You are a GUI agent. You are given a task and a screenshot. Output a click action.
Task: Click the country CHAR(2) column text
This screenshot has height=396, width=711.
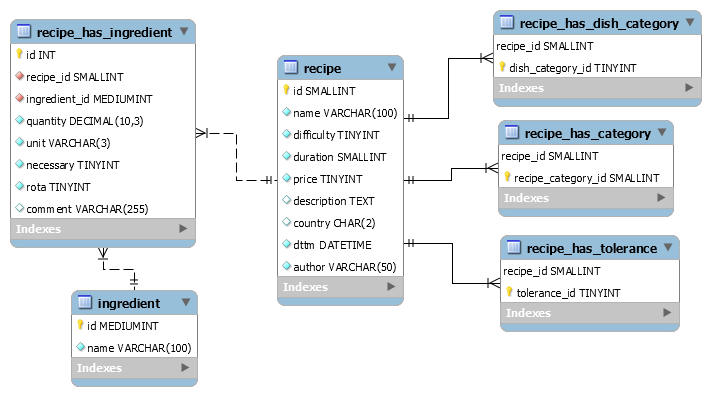(x=334, y=223)
